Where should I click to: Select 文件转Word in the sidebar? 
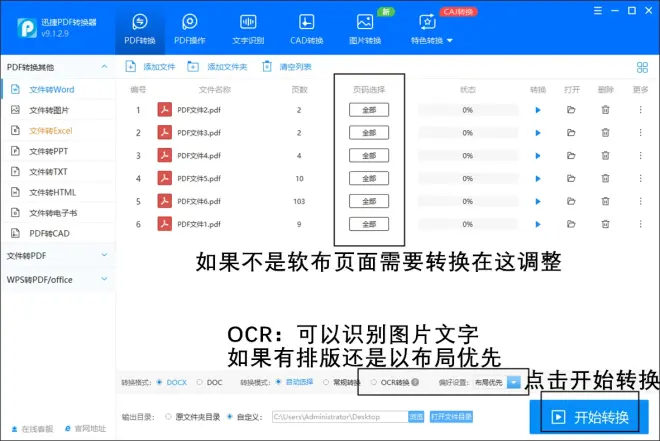pos(58,89)
